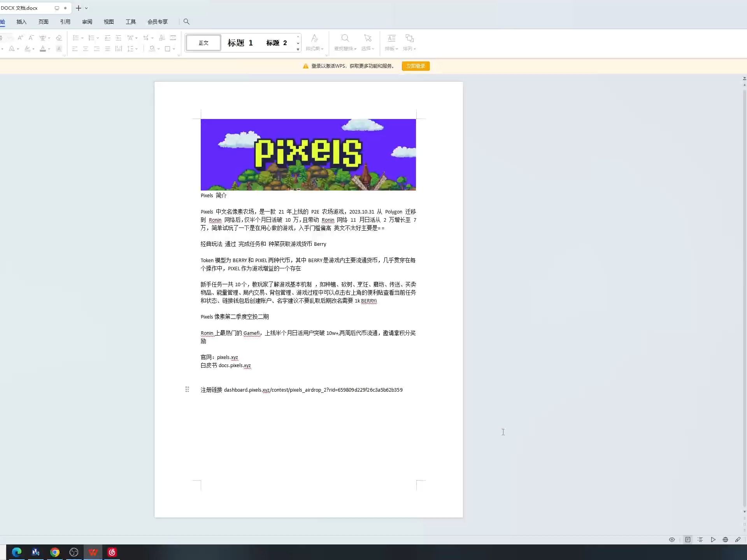Open the 会员专享 tab
This screenshot has width=747, height=560.
157,22
